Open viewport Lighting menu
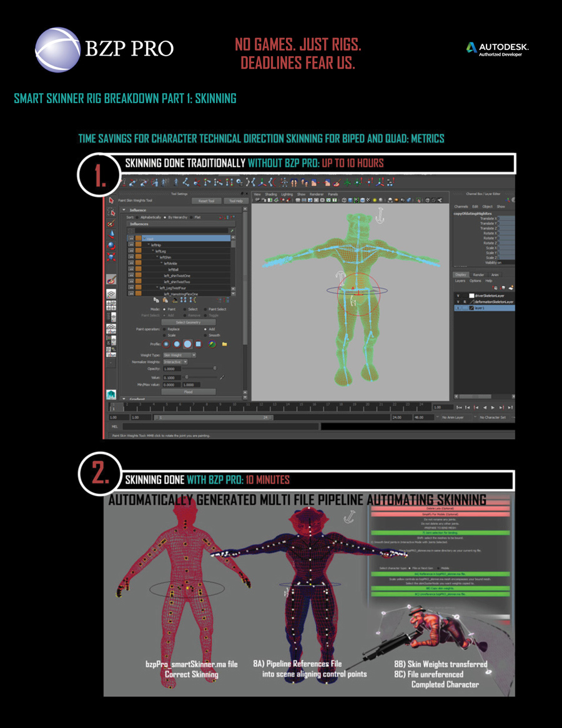 (287, 194)
